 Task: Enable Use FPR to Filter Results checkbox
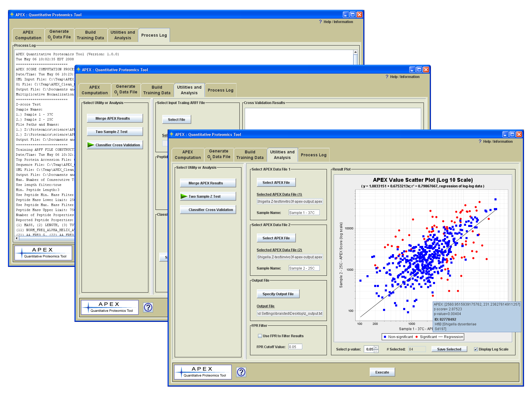coord(260,336)
